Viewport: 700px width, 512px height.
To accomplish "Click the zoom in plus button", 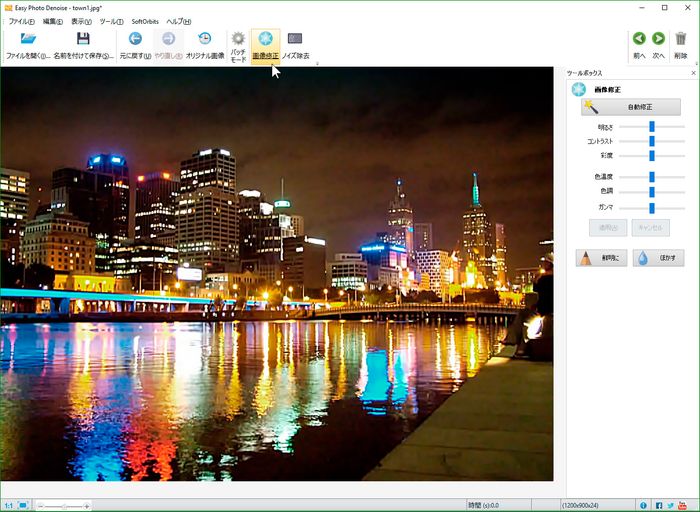I will (87, 506).
